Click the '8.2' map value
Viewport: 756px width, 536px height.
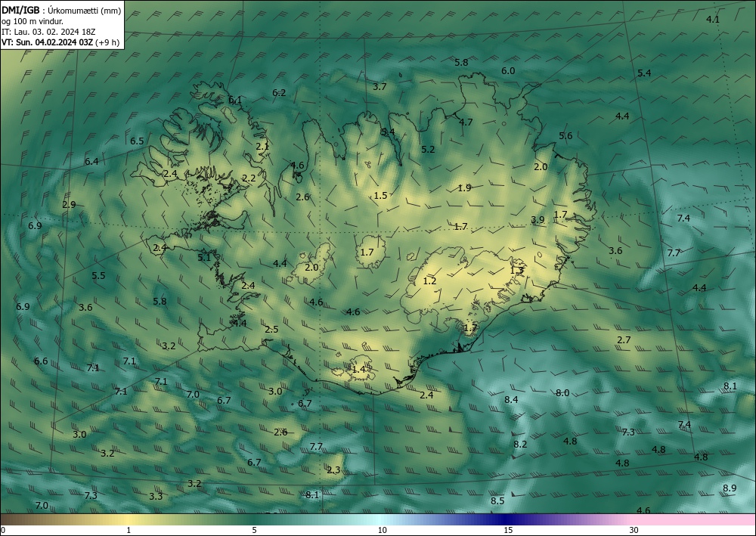coord(520,445)
